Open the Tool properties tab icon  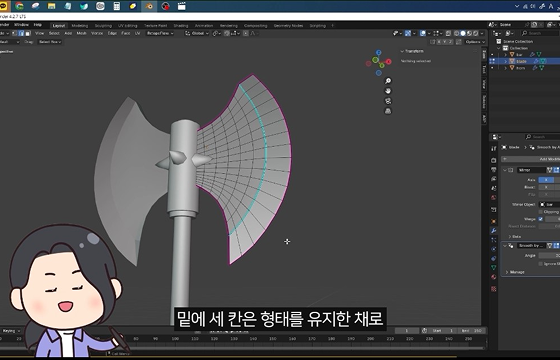[x=494, y=149]
